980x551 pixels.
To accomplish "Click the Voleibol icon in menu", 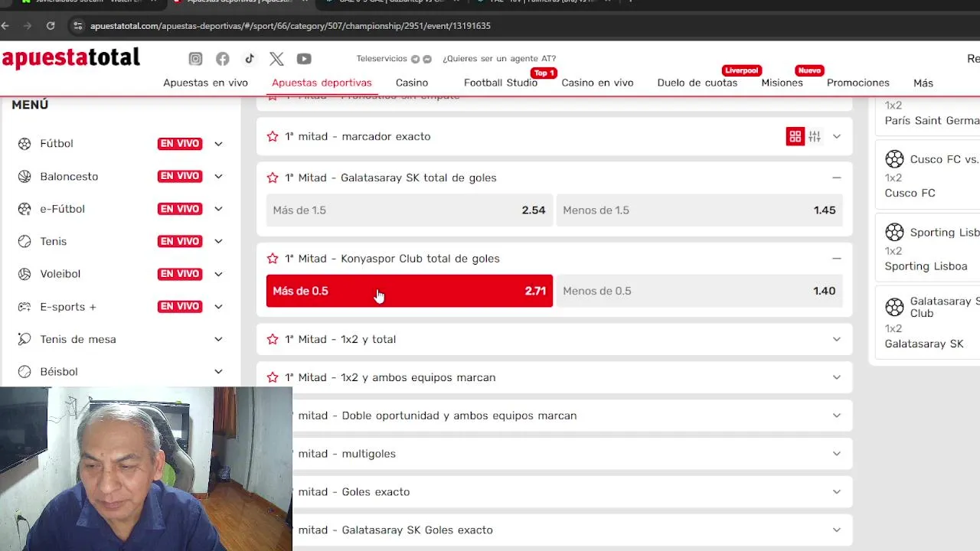I will (25, 274).
